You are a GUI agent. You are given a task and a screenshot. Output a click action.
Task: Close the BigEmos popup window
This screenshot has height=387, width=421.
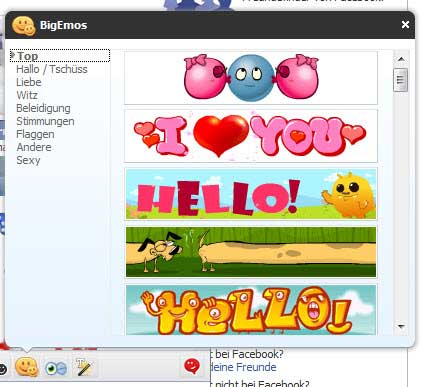tap(405, 25)
